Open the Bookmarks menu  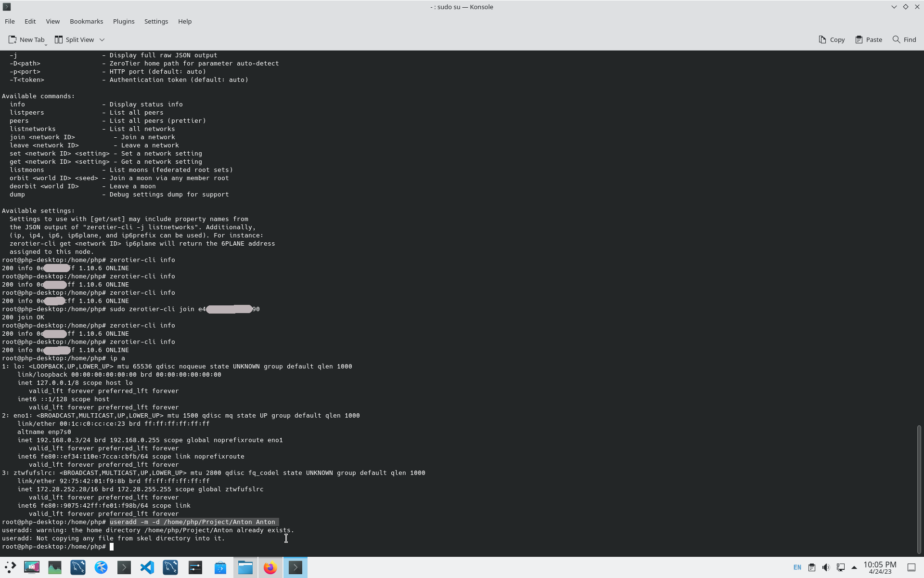pos(86,21)
